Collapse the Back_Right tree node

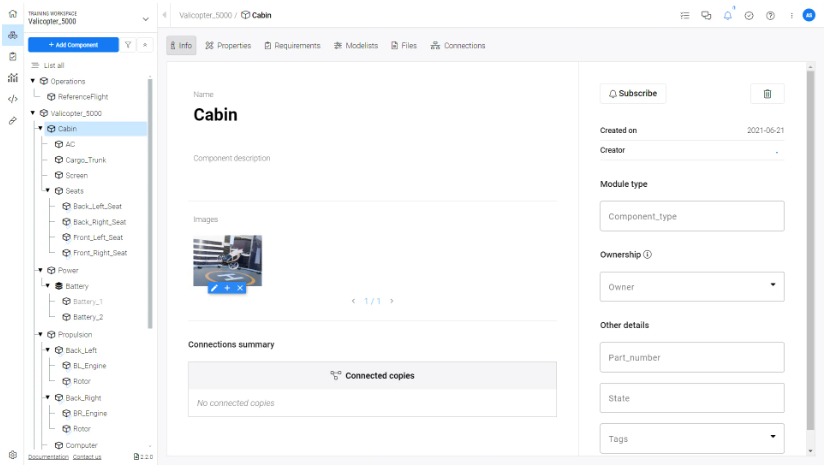point(48,397)
